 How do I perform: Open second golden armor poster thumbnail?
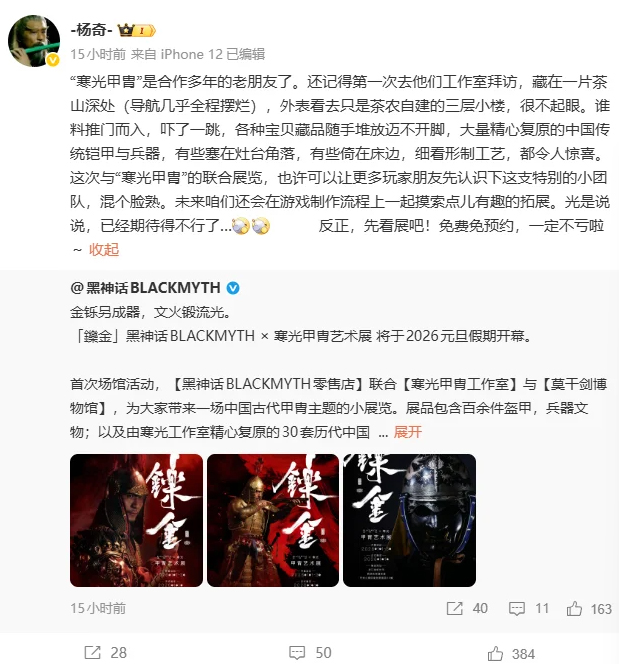point(273,520)
